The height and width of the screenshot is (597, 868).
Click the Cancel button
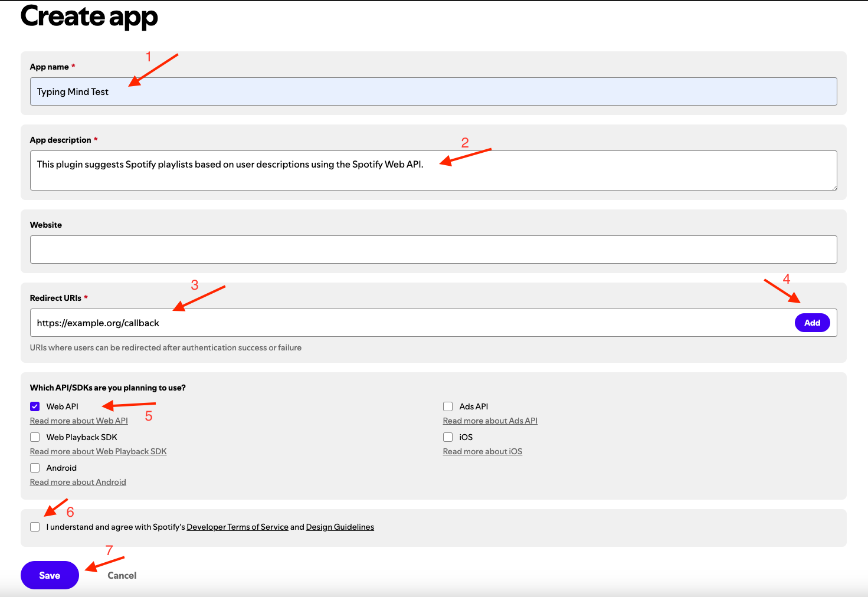[122, 575]
